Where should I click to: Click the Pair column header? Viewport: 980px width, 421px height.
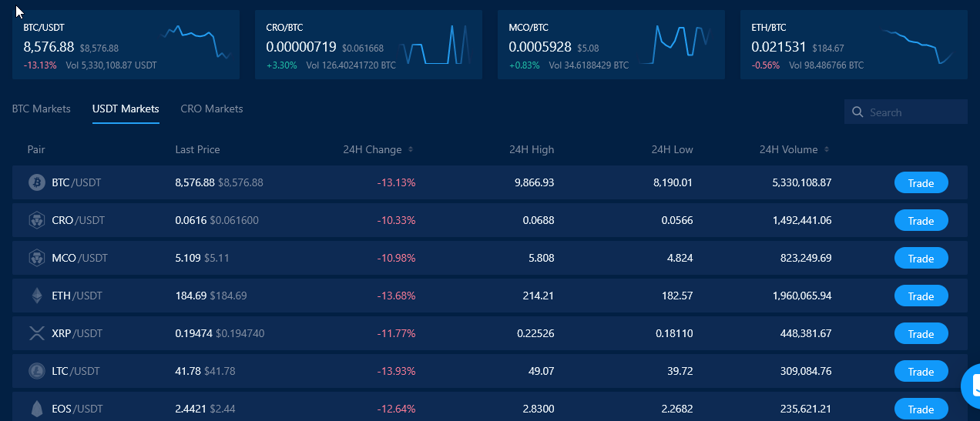click(x=36, y=149)
